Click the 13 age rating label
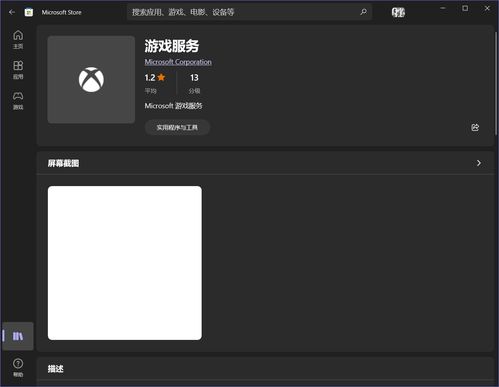 point(194,78)
